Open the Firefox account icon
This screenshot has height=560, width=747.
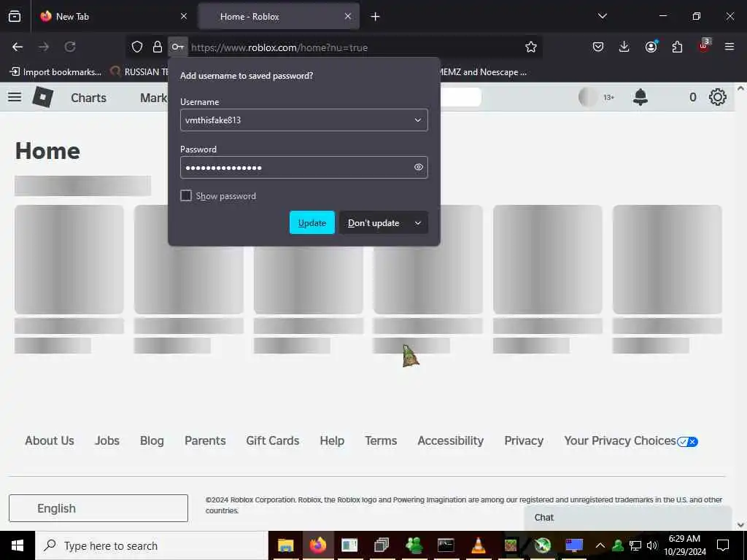pyautogui.click(x=651, y=47)
